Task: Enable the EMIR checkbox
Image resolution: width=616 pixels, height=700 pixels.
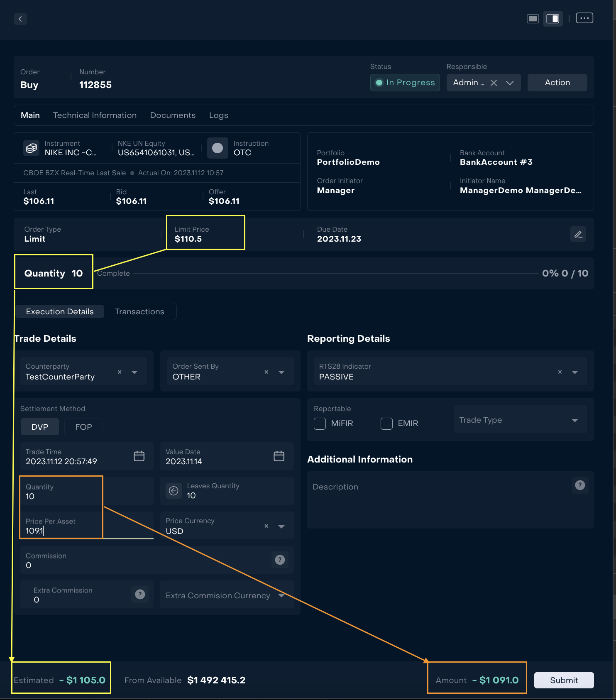Action: (386, 423)
